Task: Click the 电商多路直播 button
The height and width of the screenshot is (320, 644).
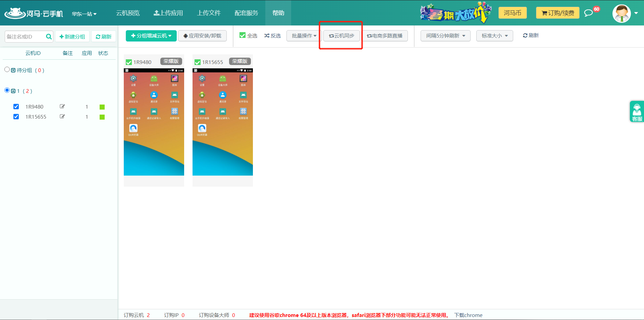Action: pos(385,36)
